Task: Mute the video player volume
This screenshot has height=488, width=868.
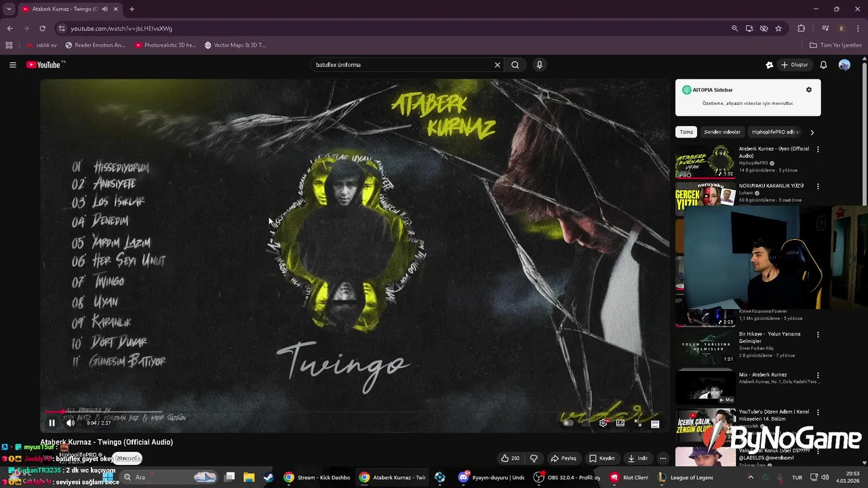Action: (x=71, y=423)
